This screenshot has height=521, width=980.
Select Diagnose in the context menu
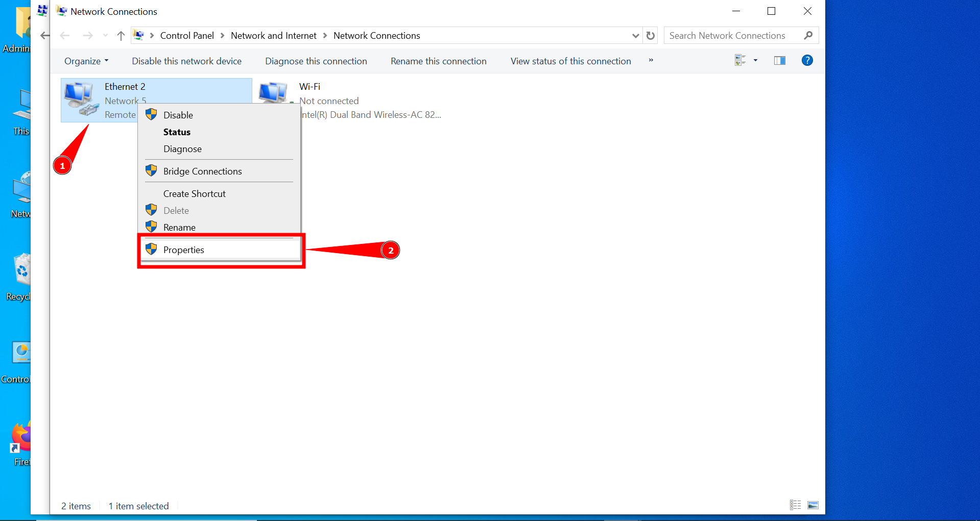[219, 149]
